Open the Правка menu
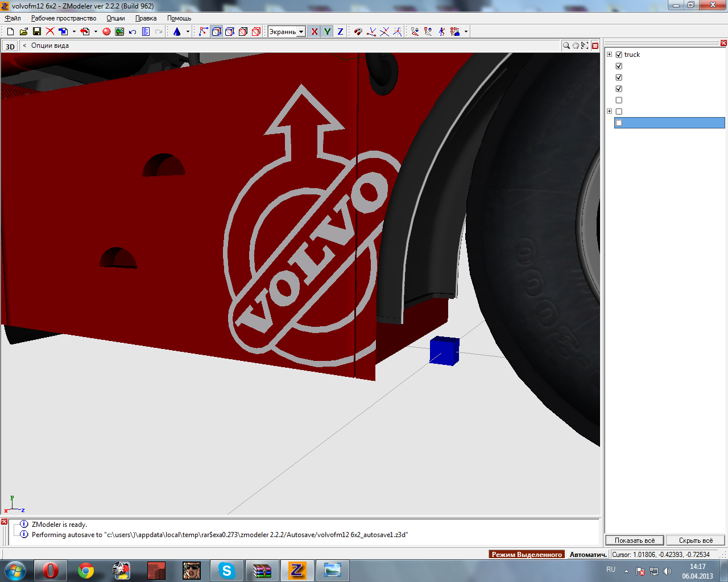Image resolution: width=728 pixels, height=582 pixels. click(146, 18)
